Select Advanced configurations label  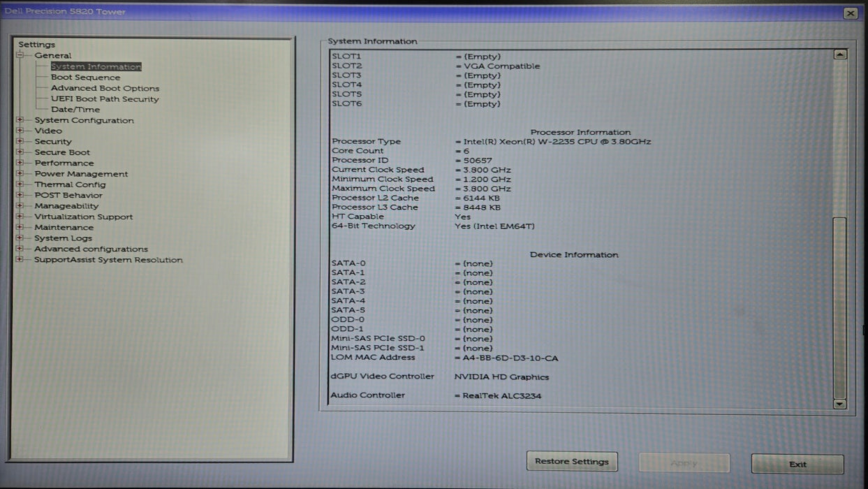click(91, 249)
